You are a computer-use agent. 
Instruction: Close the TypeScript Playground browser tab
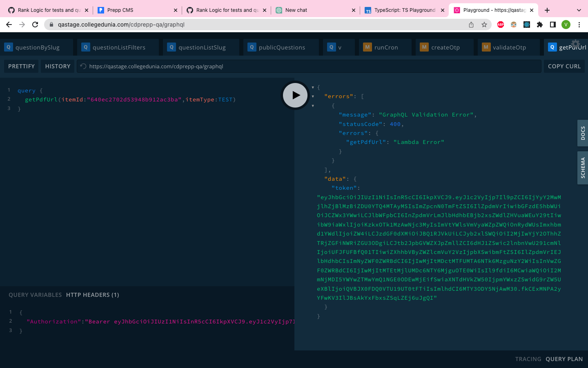pyautogui.click(x=443, y=10)
